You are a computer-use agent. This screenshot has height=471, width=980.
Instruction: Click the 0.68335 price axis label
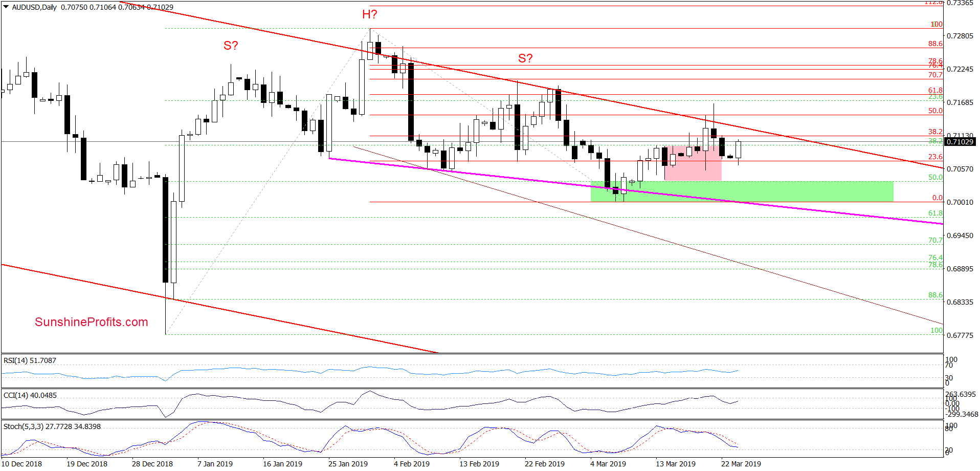pyautogui.click(x=960, y=302)
